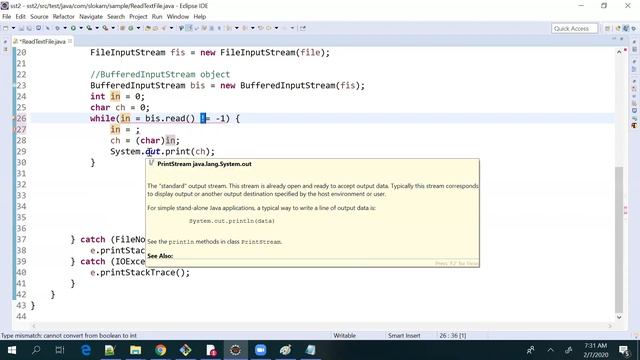The height and width of the screenshot is (360, 640).
Task: Select the ReadTextFile.java editor tab
Action: [x=42, y=41]
